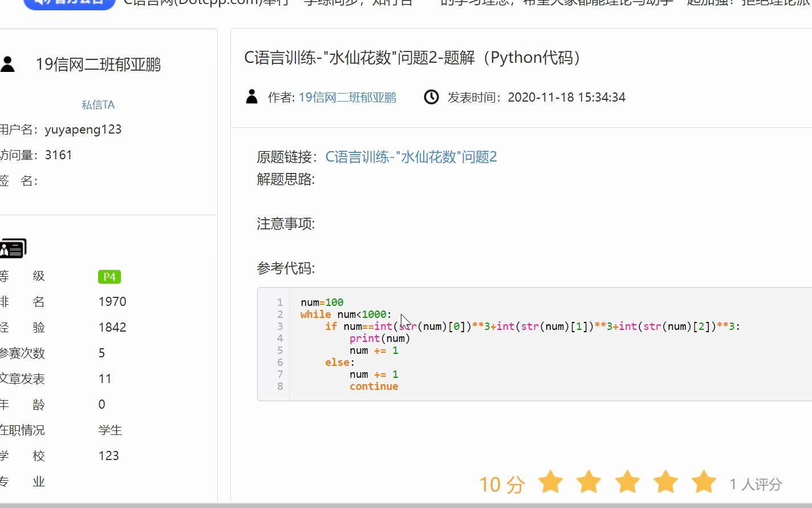Give a five-star rating with last star

[704, 483]
